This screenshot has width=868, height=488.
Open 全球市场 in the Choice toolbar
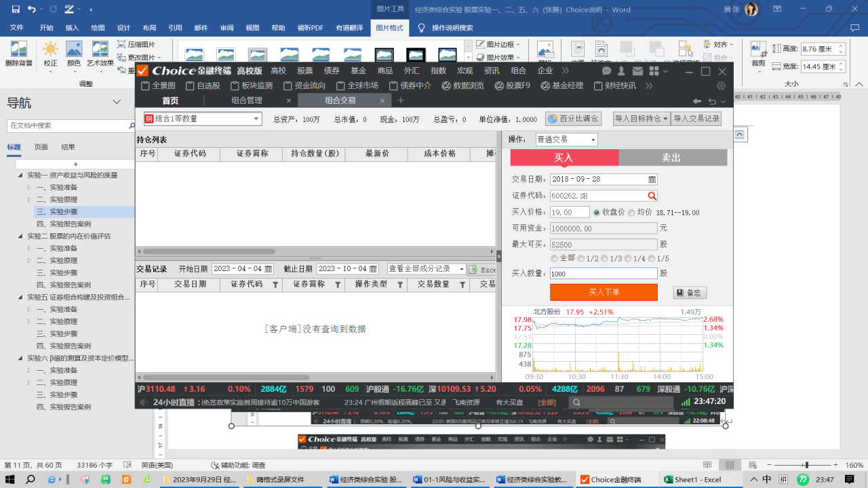(357, 86)
